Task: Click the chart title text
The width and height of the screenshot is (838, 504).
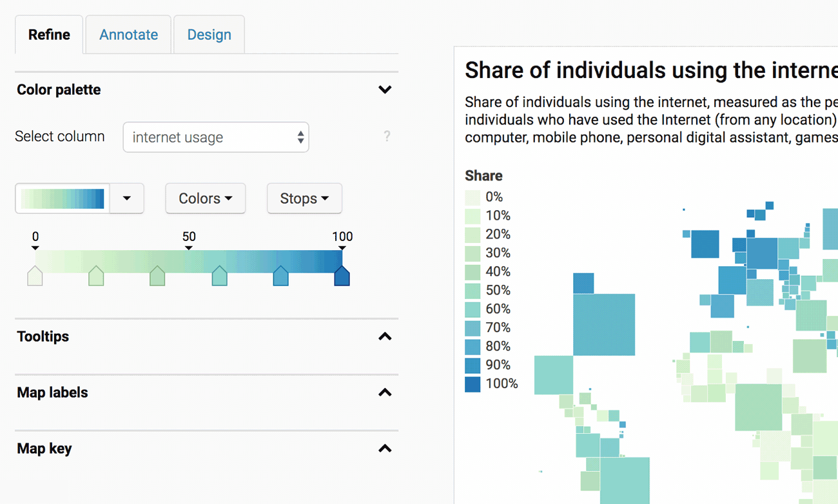Action: pos(645,70)
